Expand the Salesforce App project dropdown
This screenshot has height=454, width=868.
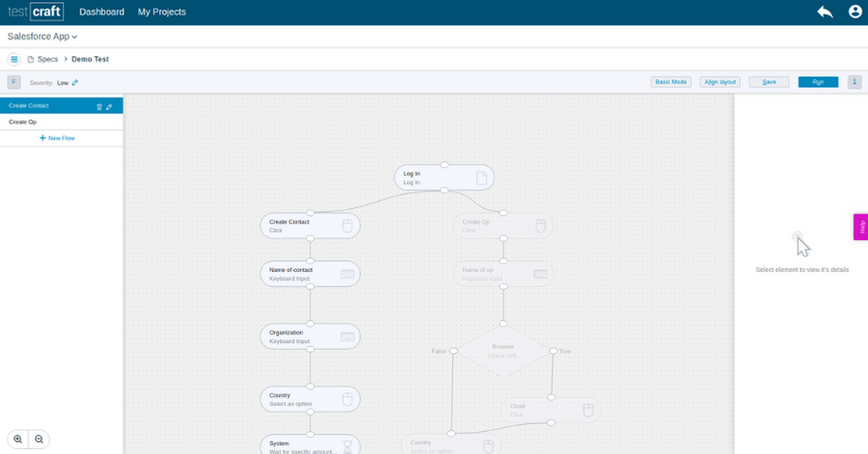click(x=42, y=37)
